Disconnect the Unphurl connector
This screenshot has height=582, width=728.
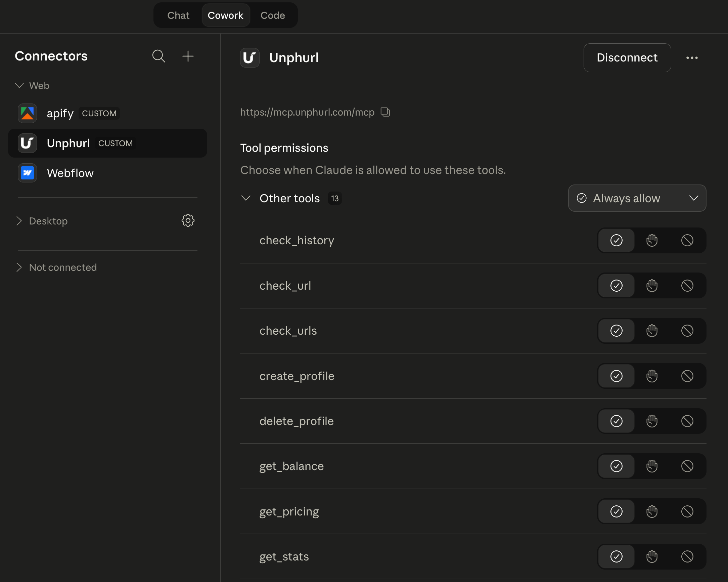click(627, 57)
